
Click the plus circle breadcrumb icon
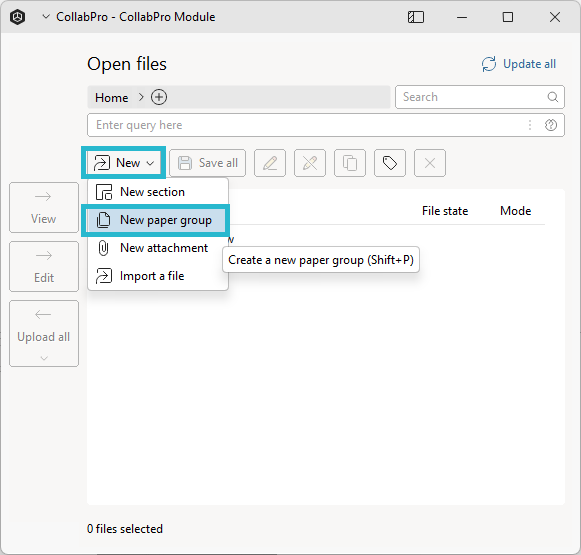pos(159,97)
